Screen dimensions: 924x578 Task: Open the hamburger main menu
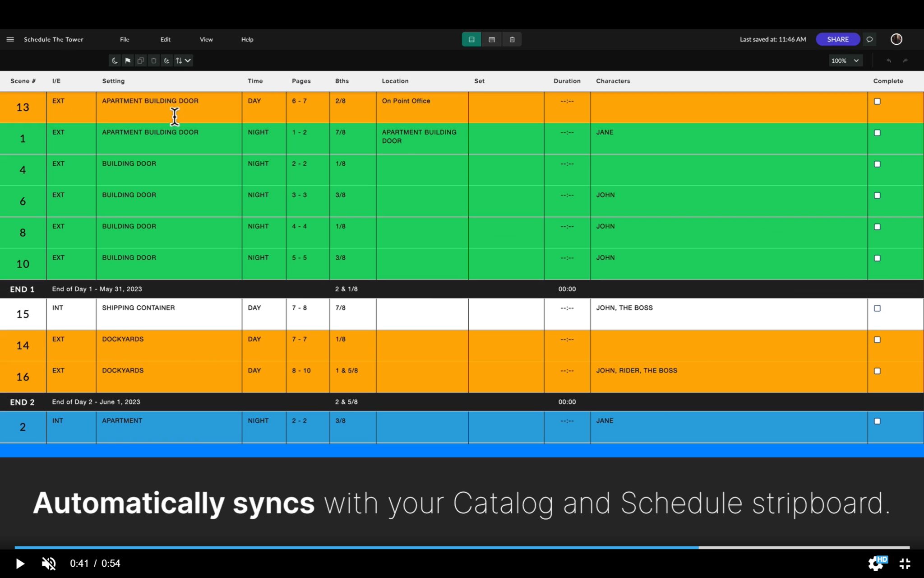point(10,39)
